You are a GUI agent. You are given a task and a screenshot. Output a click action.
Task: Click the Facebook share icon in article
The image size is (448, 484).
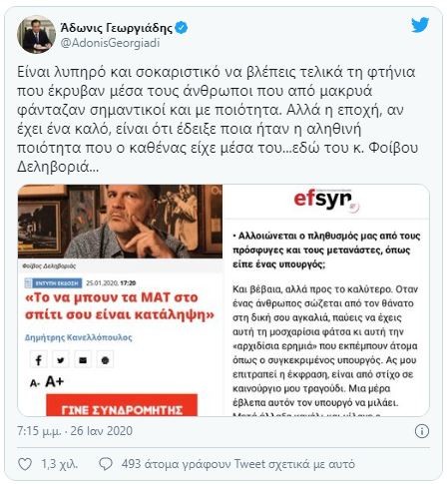(38, 360)
